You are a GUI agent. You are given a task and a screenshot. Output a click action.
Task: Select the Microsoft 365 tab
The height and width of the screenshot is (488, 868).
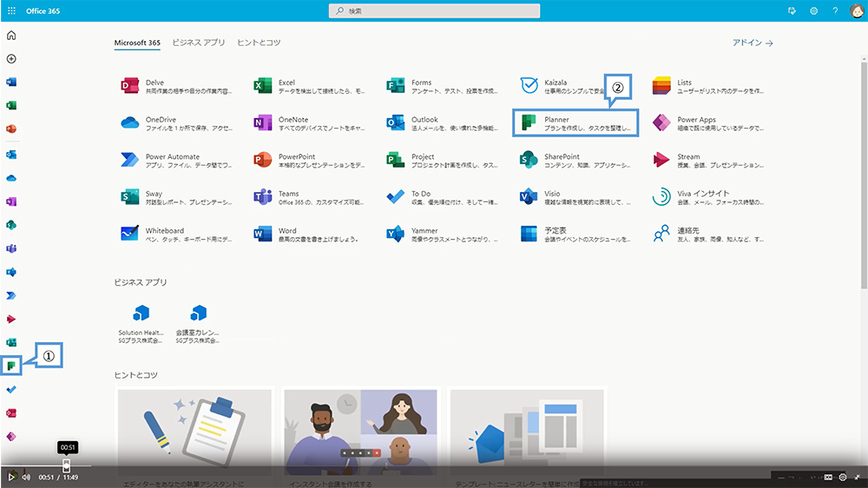pos(137,43)
